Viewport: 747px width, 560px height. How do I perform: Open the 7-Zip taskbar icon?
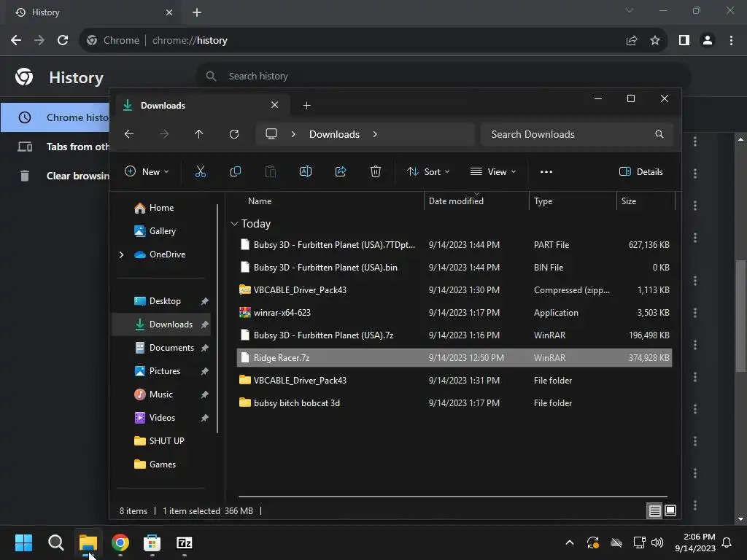click(x=185, y=542)
